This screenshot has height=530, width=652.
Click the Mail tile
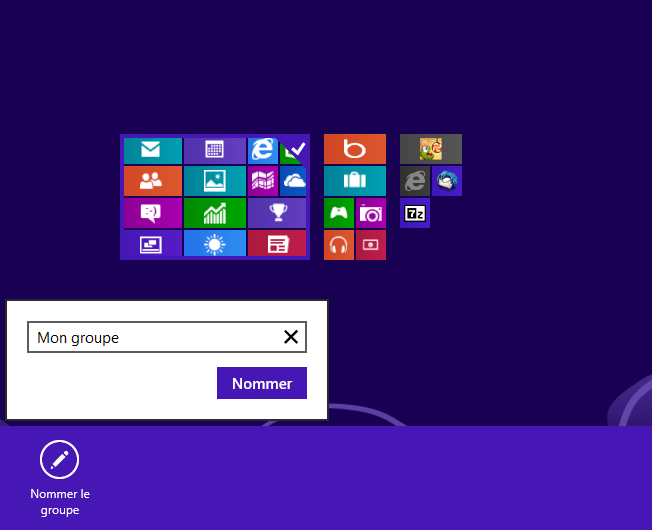click(153, 150)
